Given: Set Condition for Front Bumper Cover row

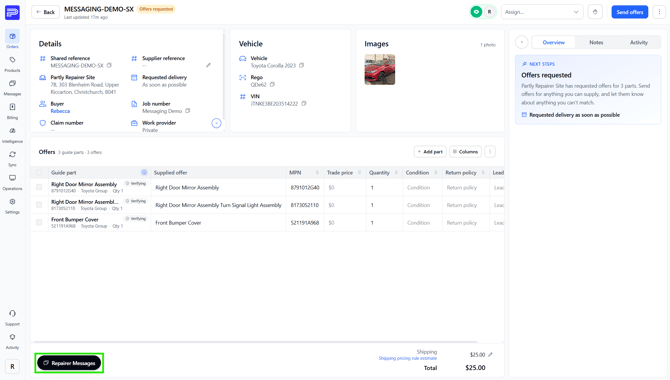Looking at the screenshot, I should (422, 223).
